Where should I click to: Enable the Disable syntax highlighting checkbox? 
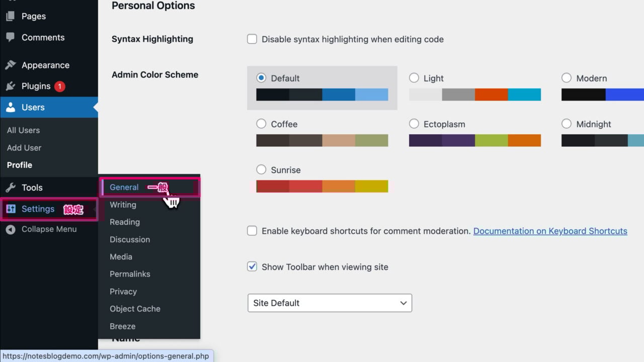[252, 39]
